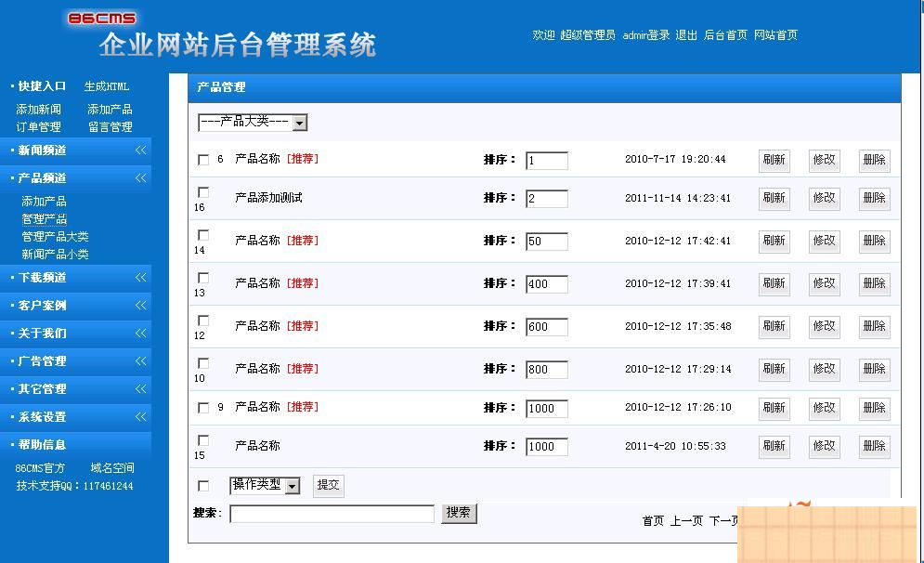
Task: Check the checkbox for the 产品添加测试 row
Action: point(202,192)
